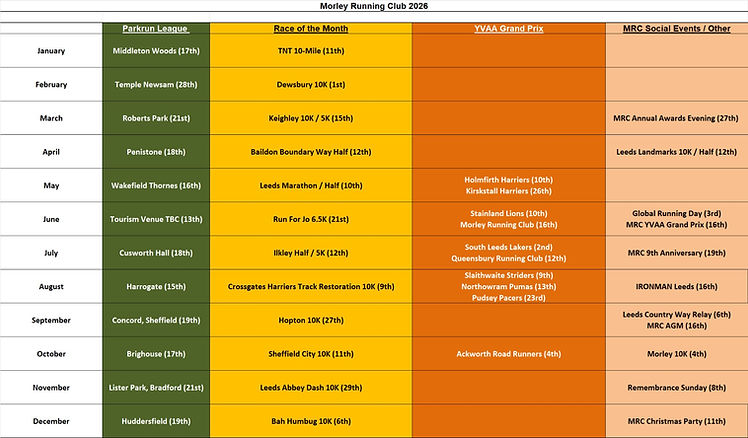Screen dimensions: 748x438
Task: Select 'Queensbury Running Club (12th)' entry
Action: click(509, 259)
